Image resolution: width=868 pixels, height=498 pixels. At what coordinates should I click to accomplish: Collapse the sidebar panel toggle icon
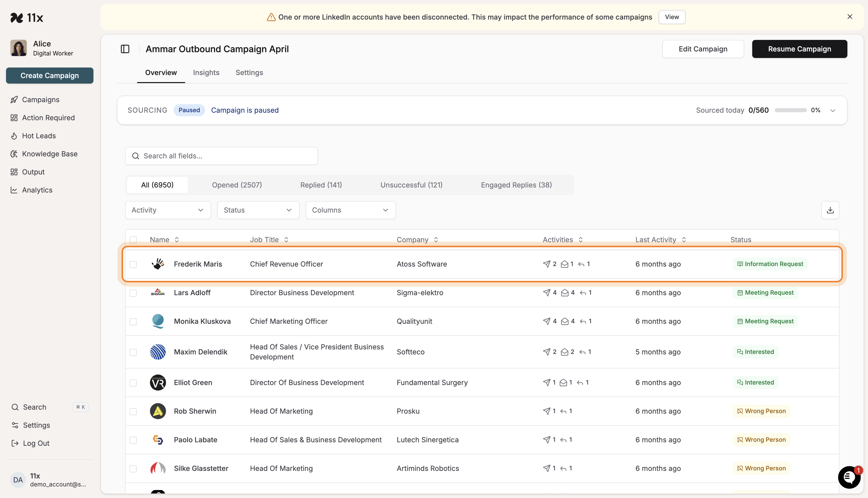pyautogui.click(x=125, y=49)
